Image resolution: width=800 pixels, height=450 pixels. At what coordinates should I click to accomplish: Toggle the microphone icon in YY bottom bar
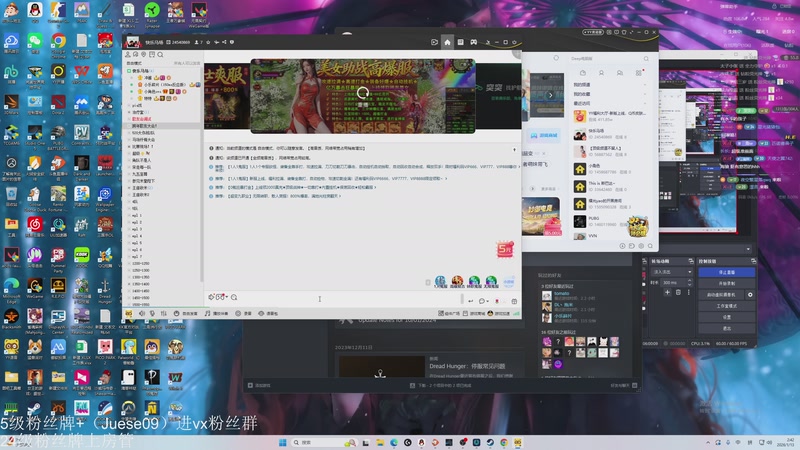(x=152, y=313)
